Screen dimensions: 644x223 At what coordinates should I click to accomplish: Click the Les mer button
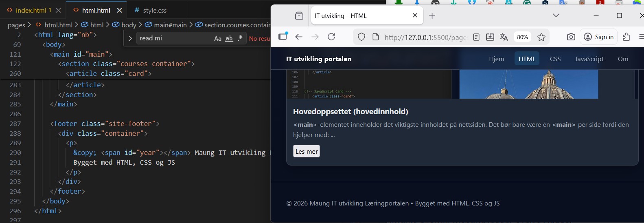tap(307, 151)
